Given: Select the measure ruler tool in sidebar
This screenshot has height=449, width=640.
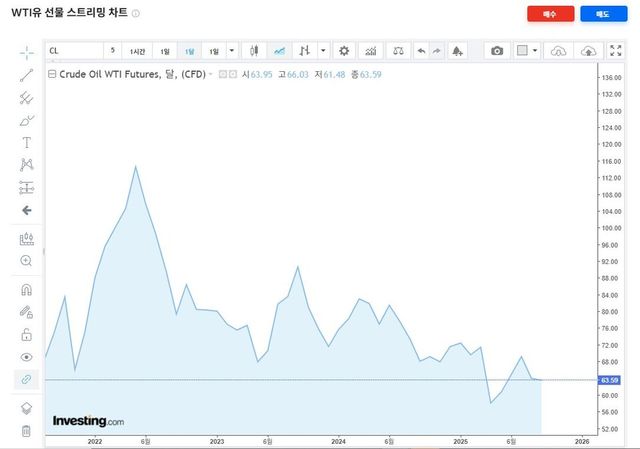Looking at the screenshot, I should tap(27, 239).
